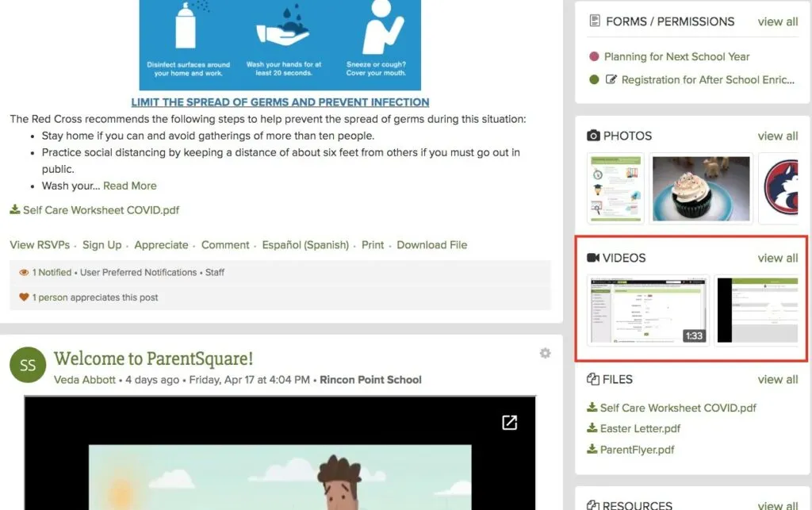
Task: Click 1 Notified text
Action: [x=52, y=272]
